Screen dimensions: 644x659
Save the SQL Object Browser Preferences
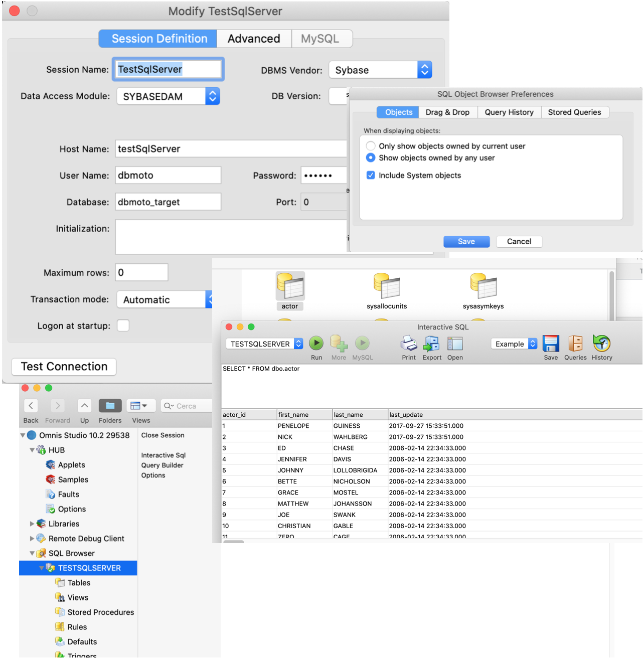[466, 241]
